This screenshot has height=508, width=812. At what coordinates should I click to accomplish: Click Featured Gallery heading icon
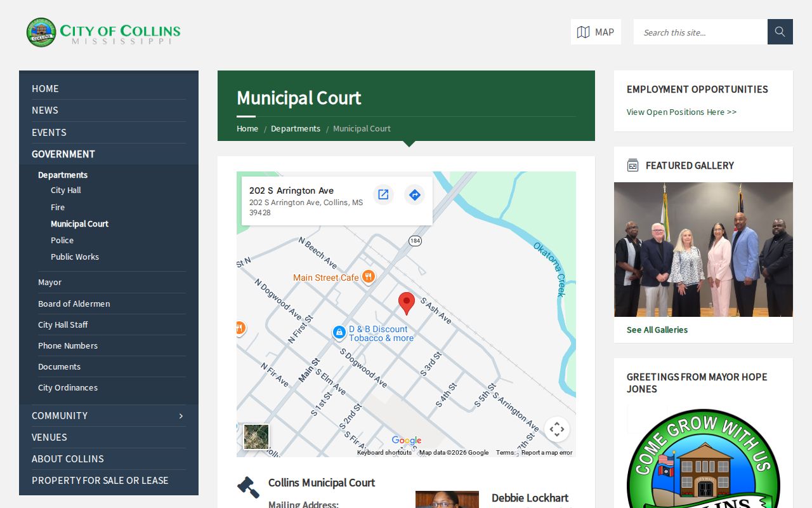(x=632, y=165)
